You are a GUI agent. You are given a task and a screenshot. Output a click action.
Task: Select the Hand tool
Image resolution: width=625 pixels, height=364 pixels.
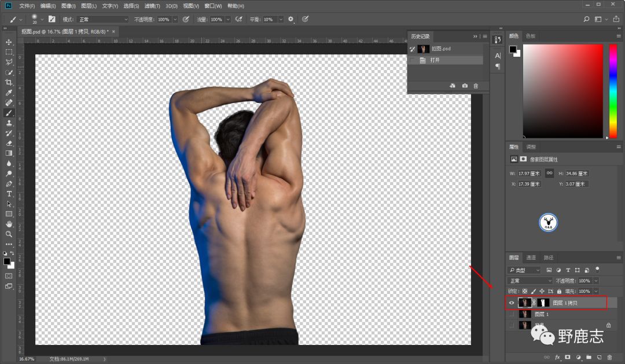[9, 224]
